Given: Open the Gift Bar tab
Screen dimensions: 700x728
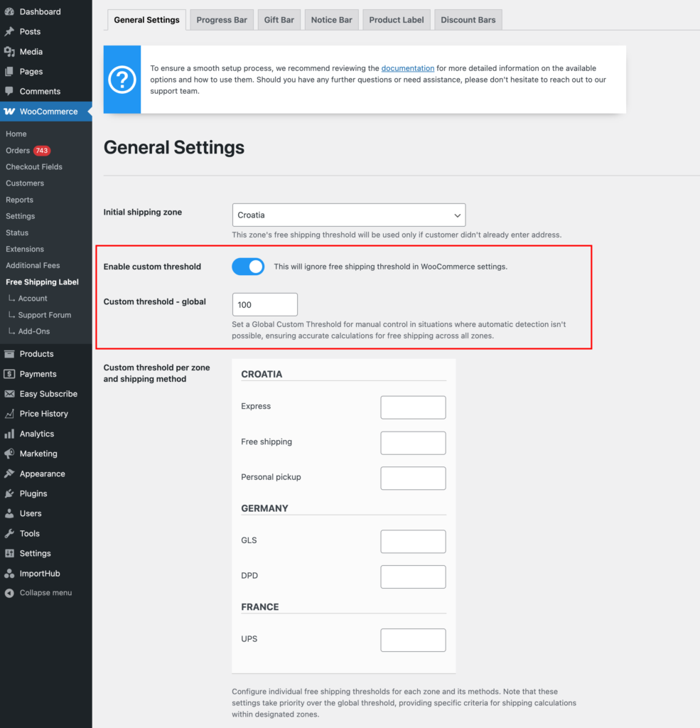Looking at the screenshot, I should pos(279,20).
